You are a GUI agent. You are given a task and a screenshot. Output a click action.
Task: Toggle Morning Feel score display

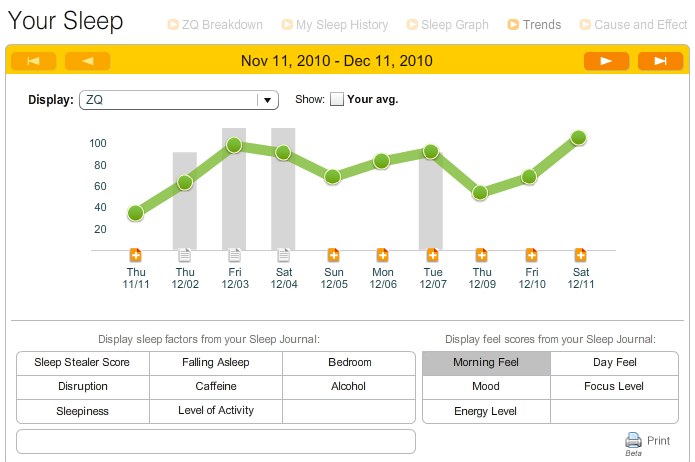coord(486,363)
